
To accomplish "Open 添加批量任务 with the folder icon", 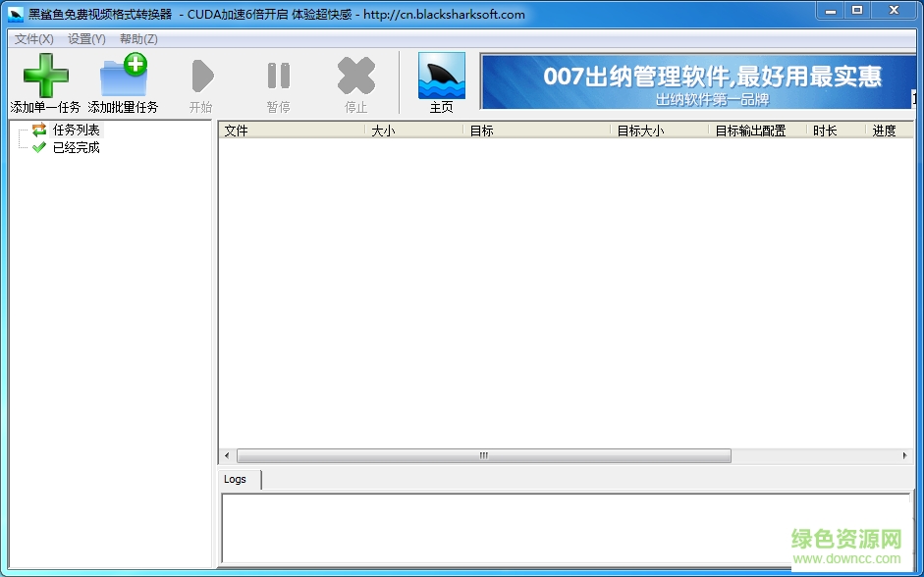I will (123, 74).
